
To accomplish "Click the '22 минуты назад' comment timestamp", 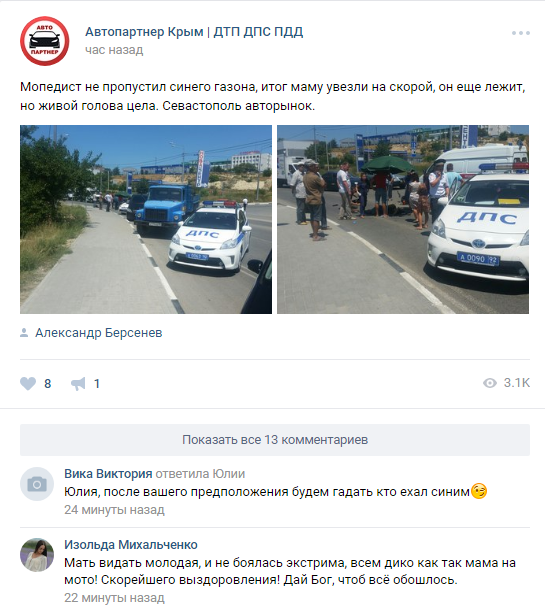I will coord(114,598).
